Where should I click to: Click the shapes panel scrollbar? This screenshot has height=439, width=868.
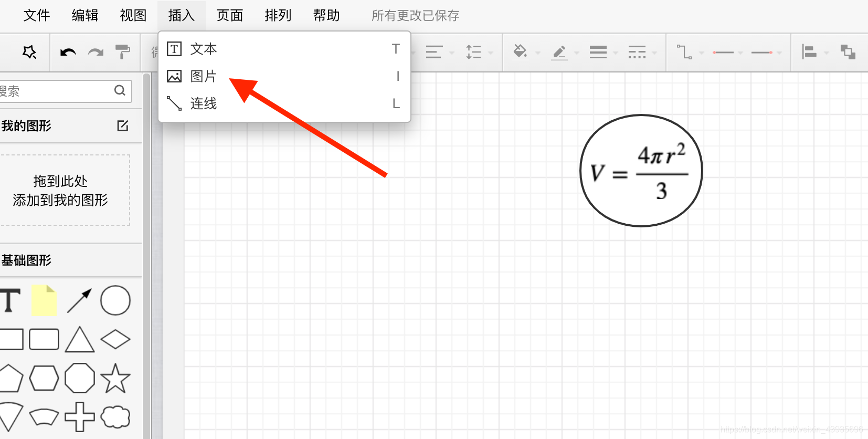tap(146, 255)
